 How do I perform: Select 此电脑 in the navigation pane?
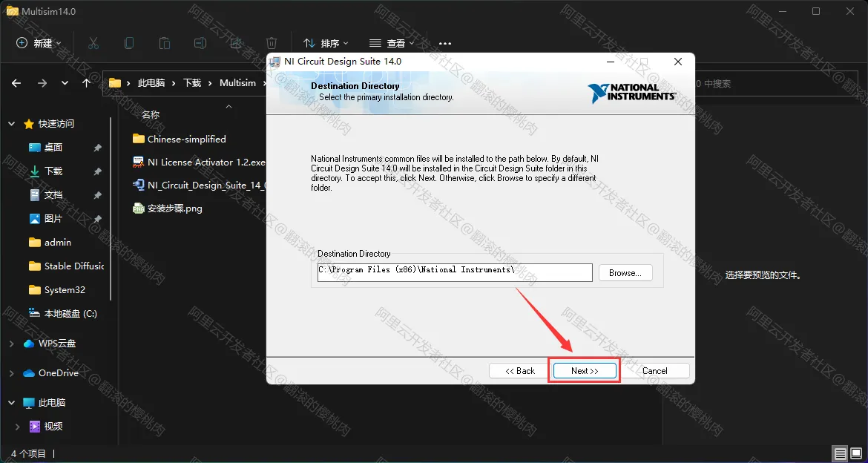click(x=52, y=403)
